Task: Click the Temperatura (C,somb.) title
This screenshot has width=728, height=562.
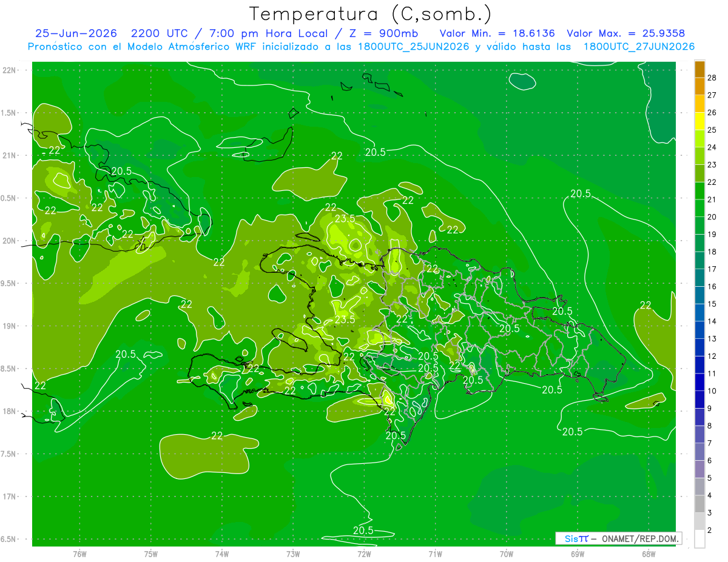Action: (371, 14)
